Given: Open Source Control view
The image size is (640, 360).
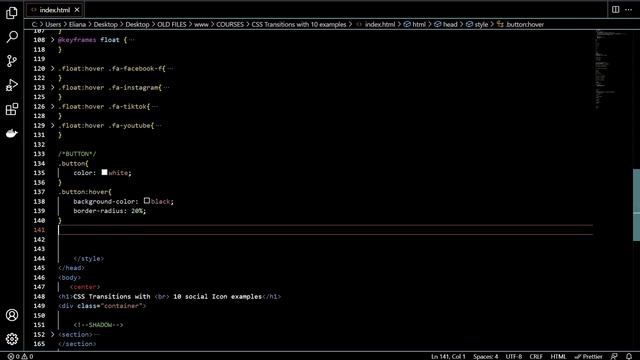Looking at the screenshot, I should [x=12, y=61].
